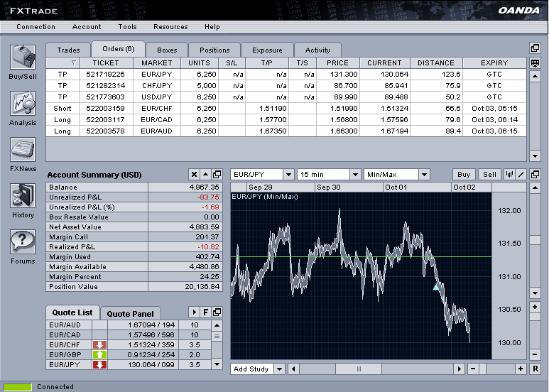Screen dimensions: 549x392
Task: Select the chart draw line tool
Action: pos(521,175)
